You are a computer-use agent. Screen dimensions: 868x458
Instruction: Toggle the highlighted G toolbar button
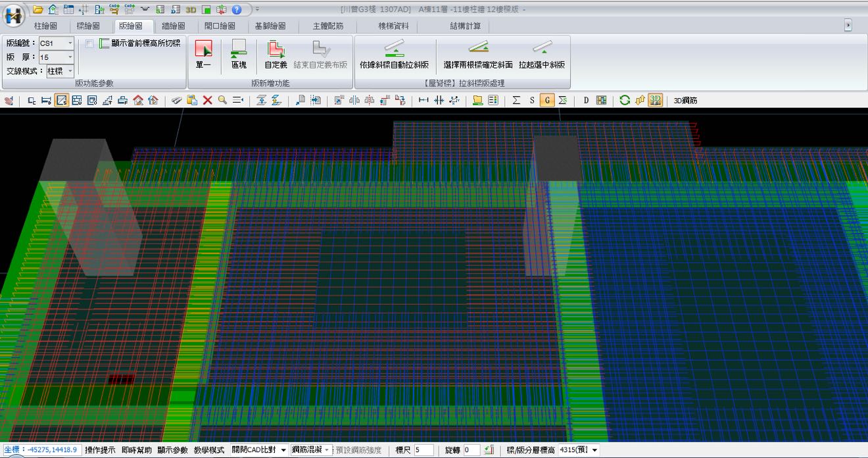[547, 100]
